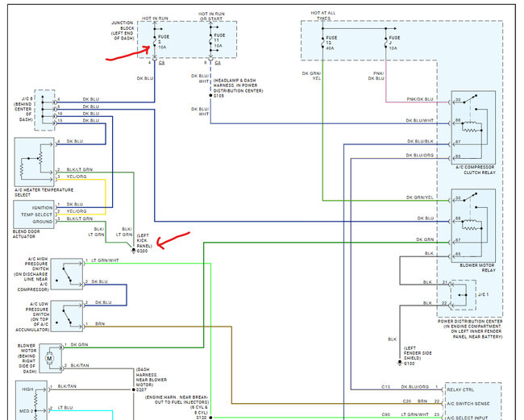
Task: Click 'BLOWER MOTOR (BEHIND RIGHT SIDE OF DASH)' label
Action: 27,359
